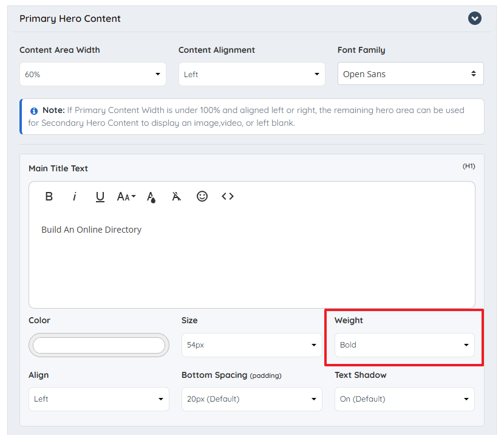Click the Color label
This screenshot has height=435, width=504.
(39, 320)
